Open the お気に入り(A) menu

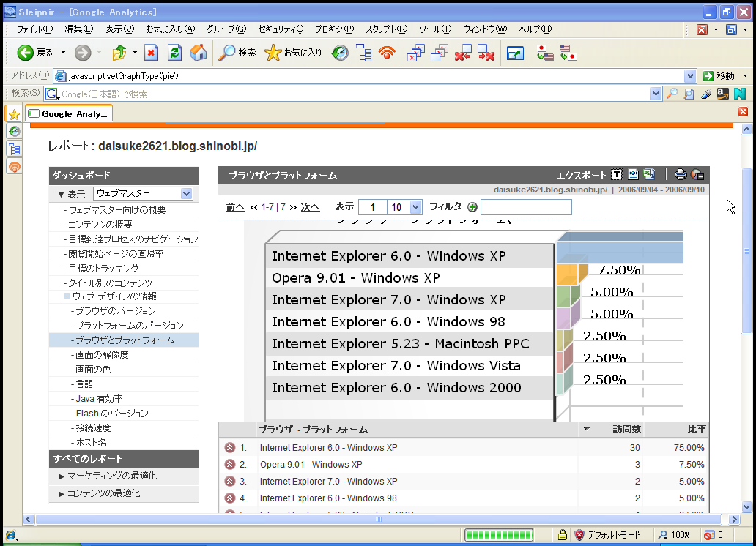(x=170, y=29)
